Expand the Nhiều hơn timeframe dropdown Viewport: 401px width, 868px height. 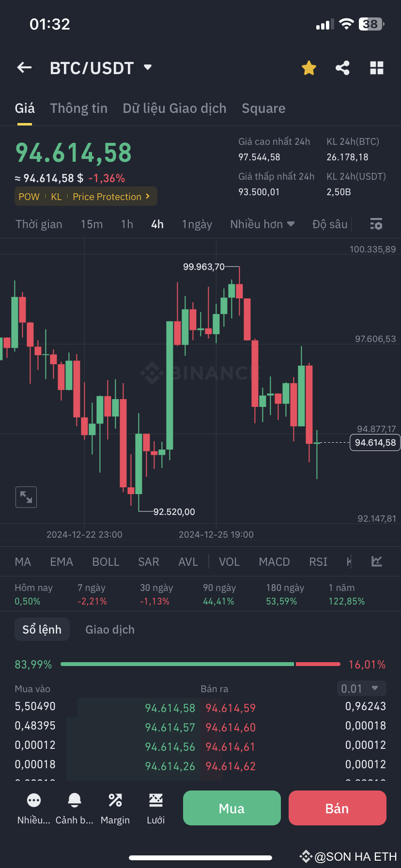click(x=262, y=224)
